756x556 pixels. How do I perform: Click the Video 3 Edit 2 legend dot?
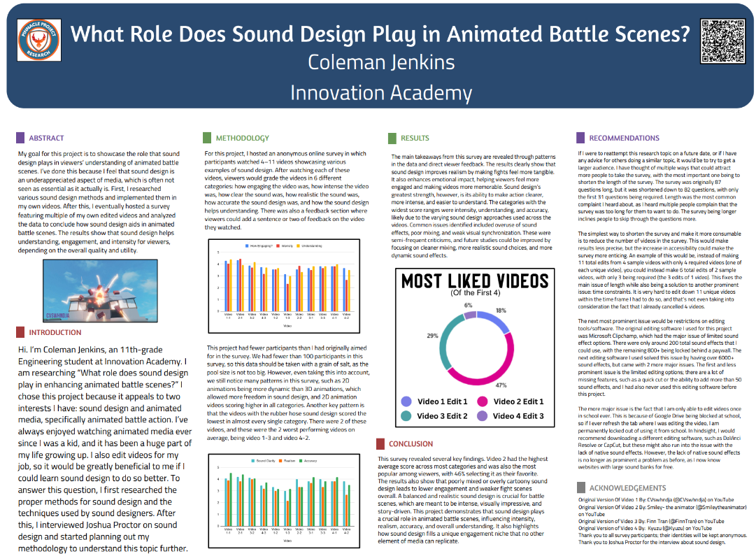click(x=406, y=415)
